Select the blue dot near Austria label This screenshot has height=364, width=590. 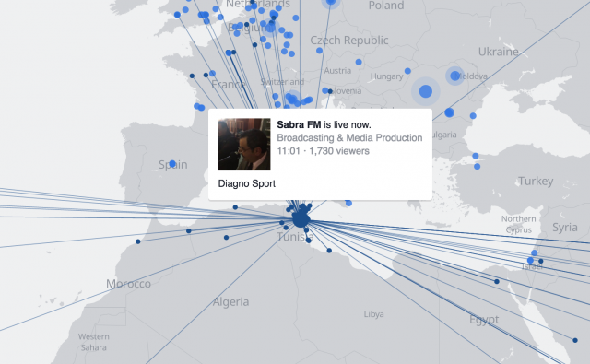click(x=359, y=62)
